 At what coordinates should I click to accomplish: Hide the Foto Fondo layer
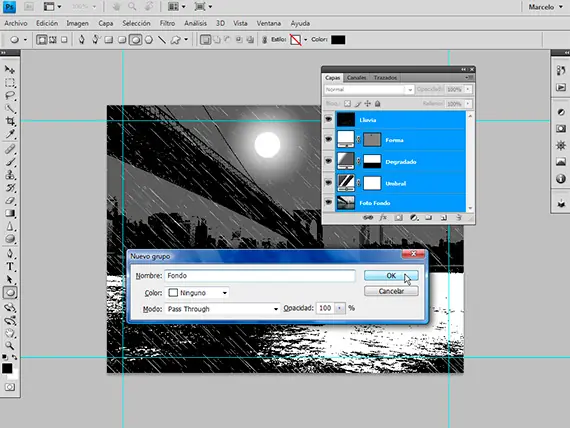(329, 202)
